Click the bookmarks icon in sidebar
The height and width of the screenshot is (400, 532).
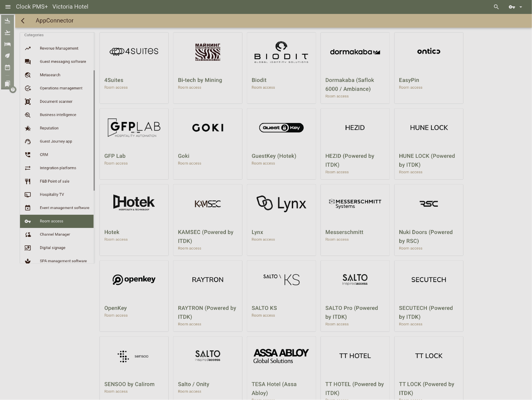point(7,84)
